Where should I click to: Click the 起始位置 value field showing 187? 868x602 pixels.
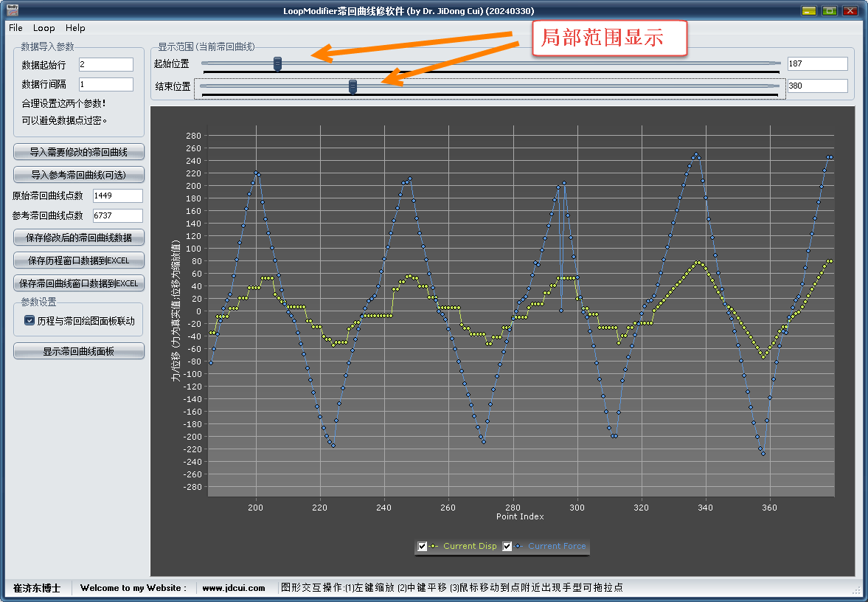(818, 63)
